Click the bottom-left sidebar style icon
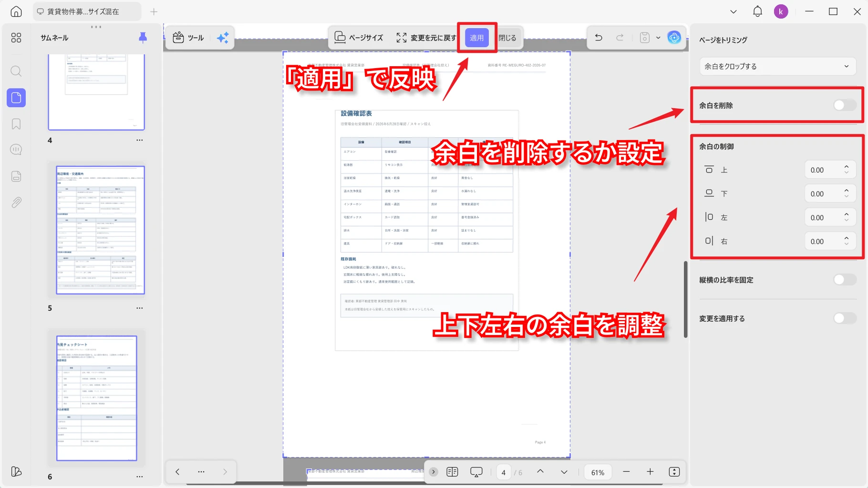Image resolution: width=868 pixels, height=488 pixels. click(x=16, y=471)
